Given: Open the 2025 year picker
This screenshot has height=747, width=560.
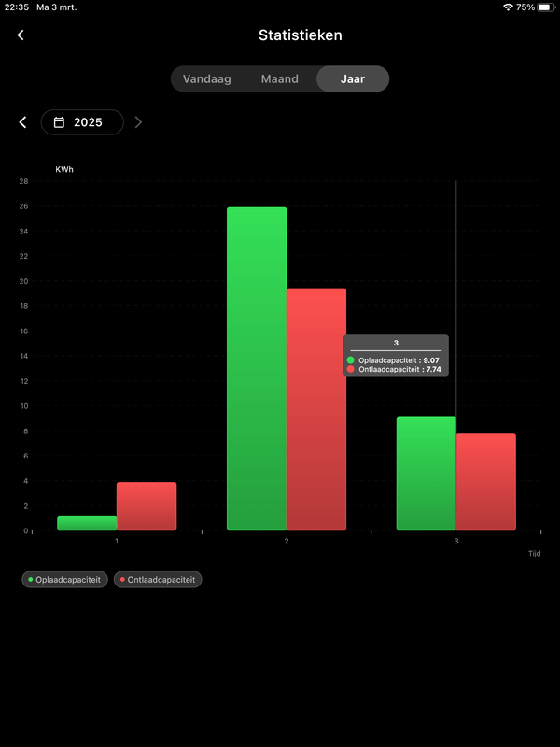Looking at the screenshot, I should click(x=82, y=122).
